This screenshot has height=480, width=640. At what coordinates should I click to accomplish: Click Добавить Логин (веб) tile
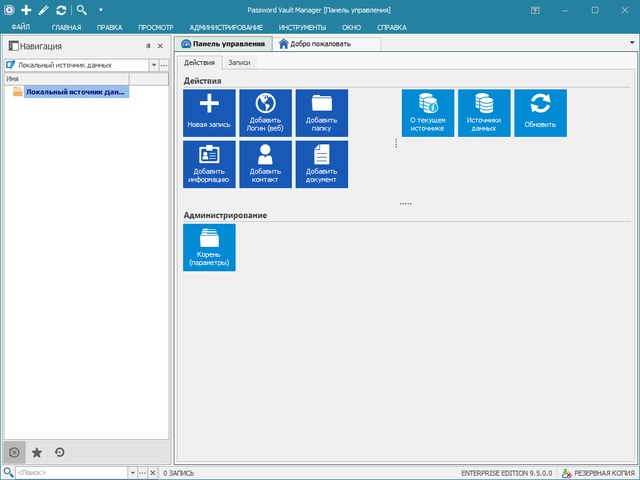click(265, 113)
